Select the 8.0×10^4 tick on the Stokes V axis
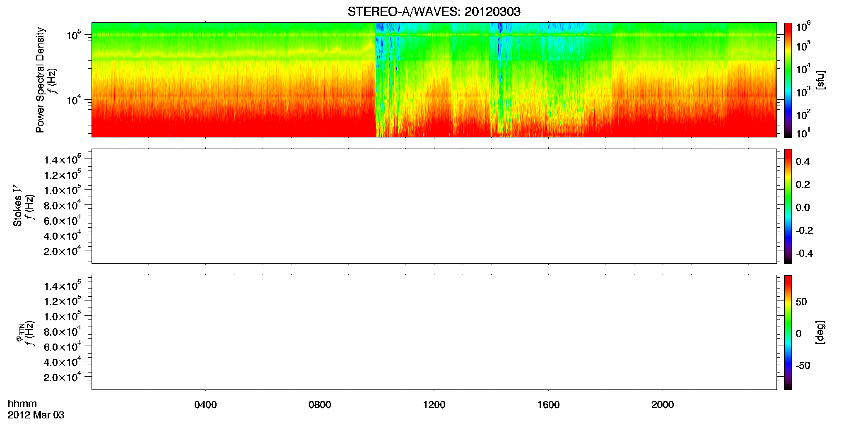 63,205
